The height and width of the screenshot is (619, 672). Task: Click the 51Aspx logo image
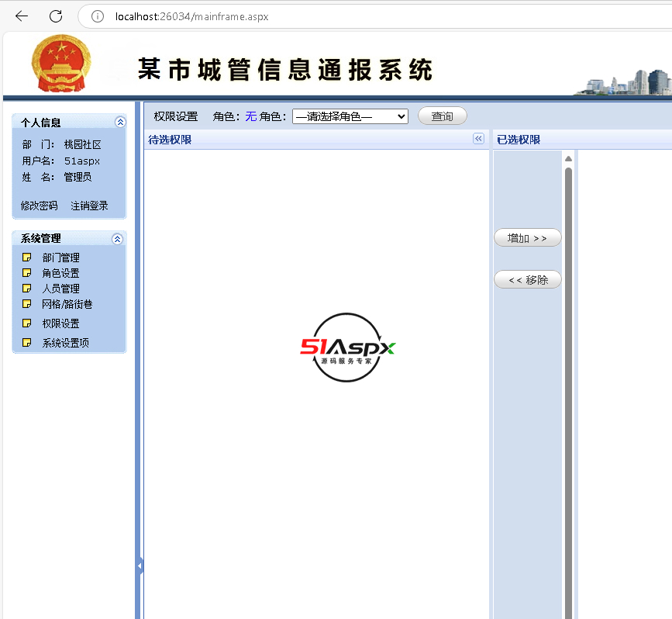click(x=347, y=348)
